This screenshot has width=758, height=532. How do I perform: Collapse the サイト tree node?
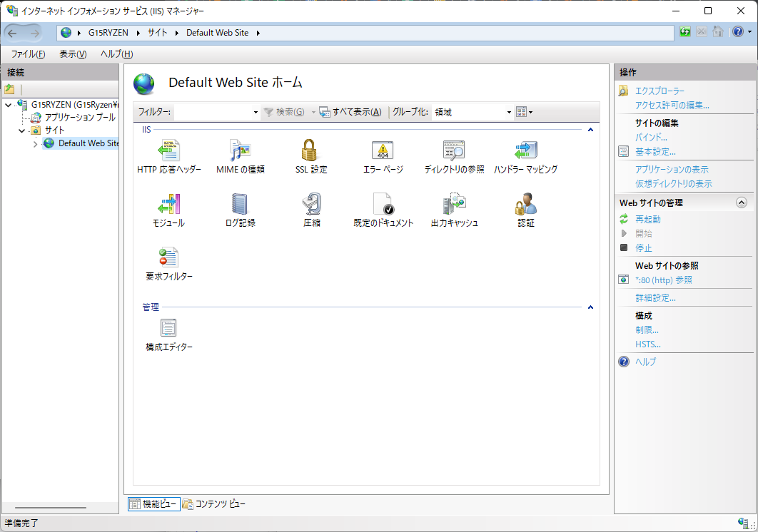(21, 131)
